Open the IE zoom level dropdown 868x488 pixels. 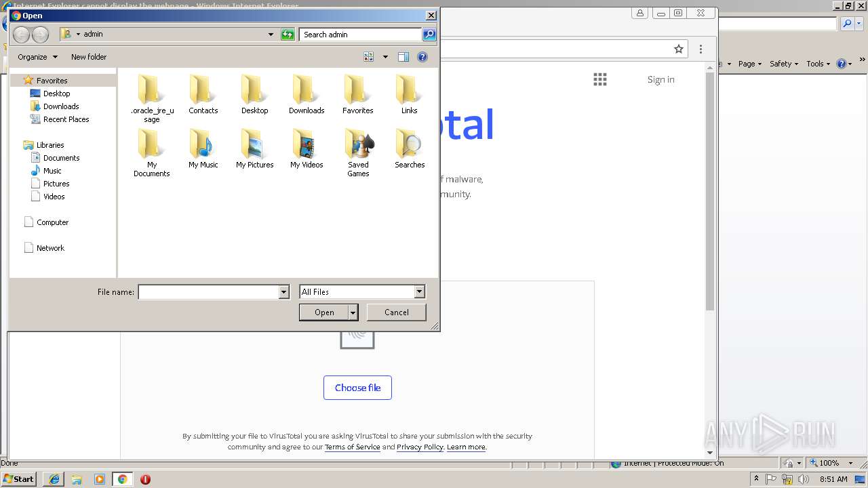click(x=851, y=463)
